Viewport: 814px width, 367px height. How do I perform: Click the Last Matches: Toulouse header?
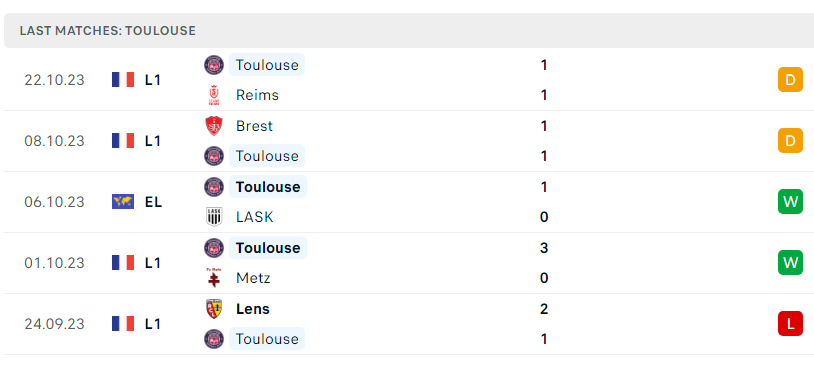(107, 31)
